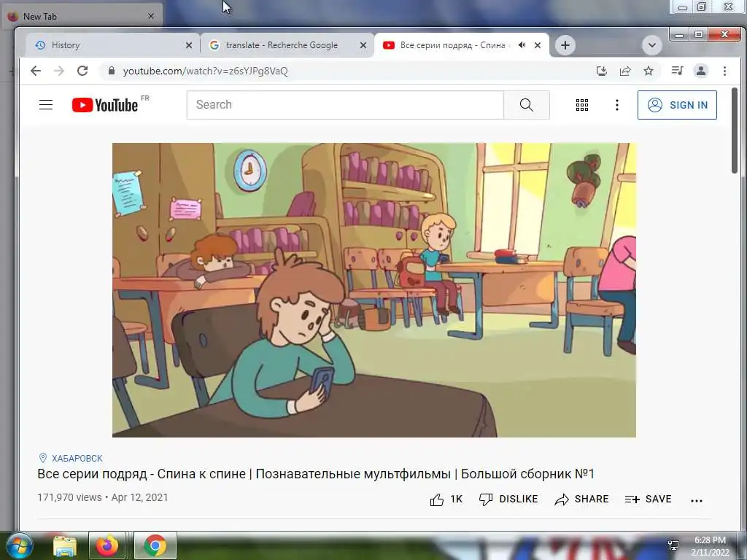
Task: Click the YouTube search magnifier button
Action: pyautogui.click(x=527, y=105)
